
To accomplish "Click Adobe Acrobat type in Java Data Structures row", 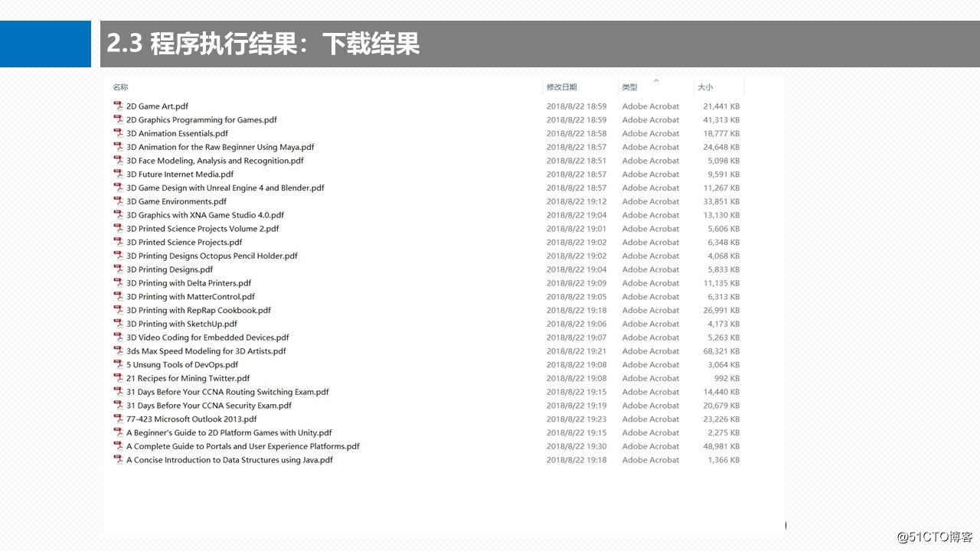I will click(651, 460).
